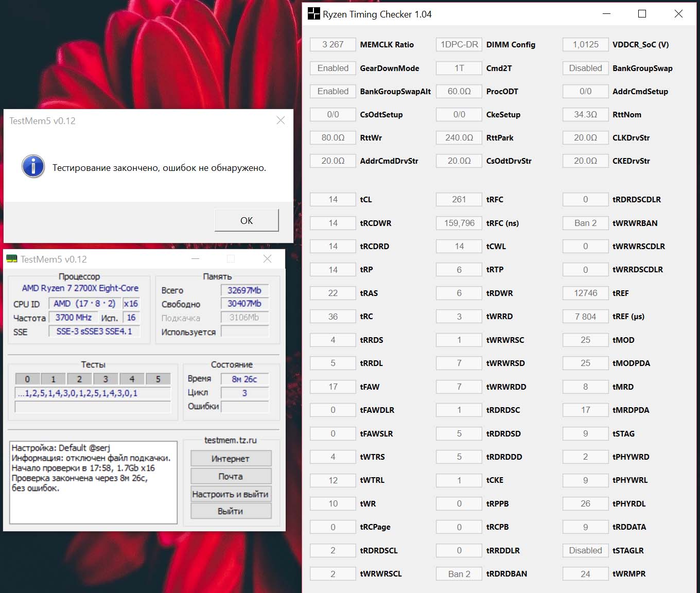Click the tPHYRDL value 26
This screenshot has height=593, width=700.
586,503
